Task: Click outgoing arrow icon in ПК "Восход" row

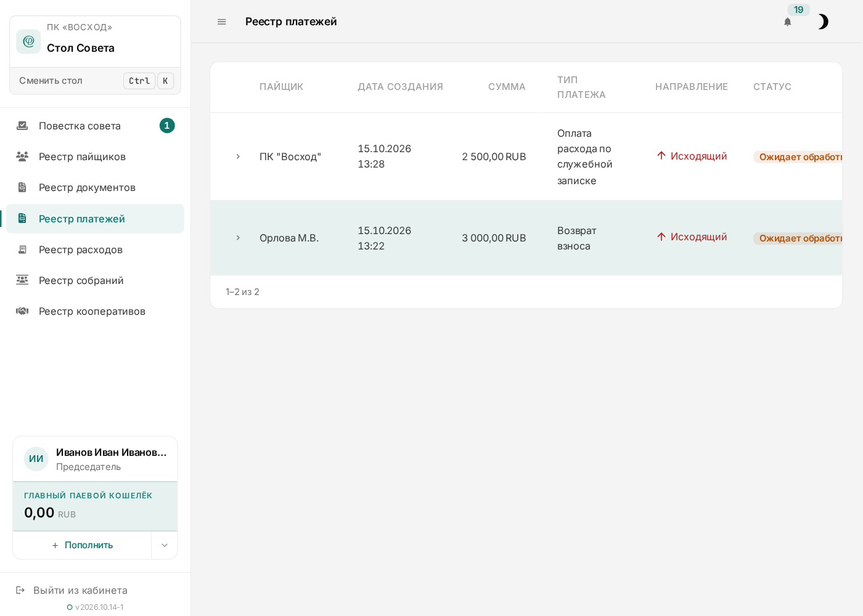Action: coord(661,156)
